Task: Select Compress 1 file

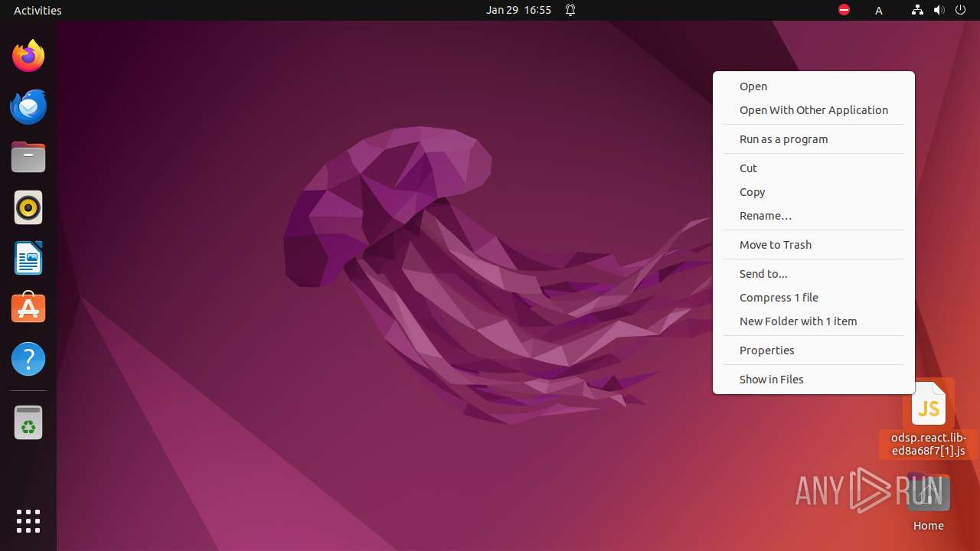Action: 814,298
